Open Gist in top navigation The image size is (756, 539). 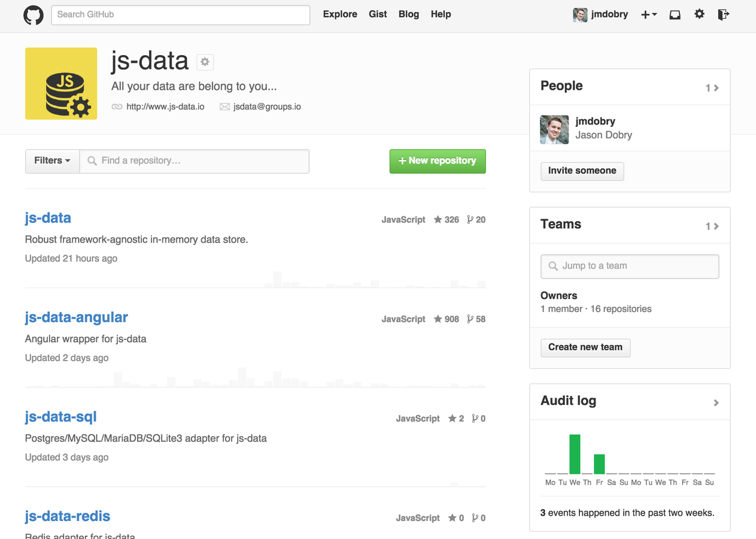378,14
